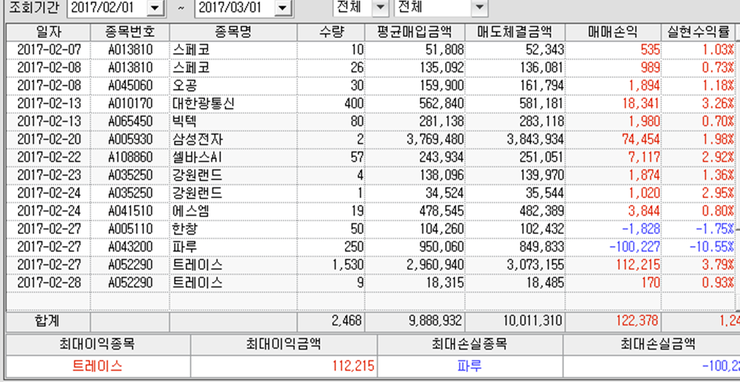This screenshot has height=382, width=740.
Task: Click the sell amount 3,073,155
Action: 535,265
